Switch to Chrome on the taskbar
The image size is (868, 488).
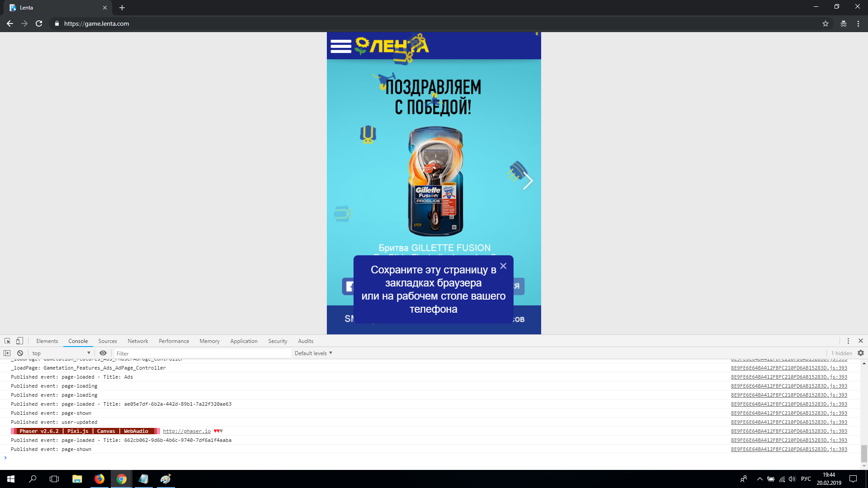(122, 479)
